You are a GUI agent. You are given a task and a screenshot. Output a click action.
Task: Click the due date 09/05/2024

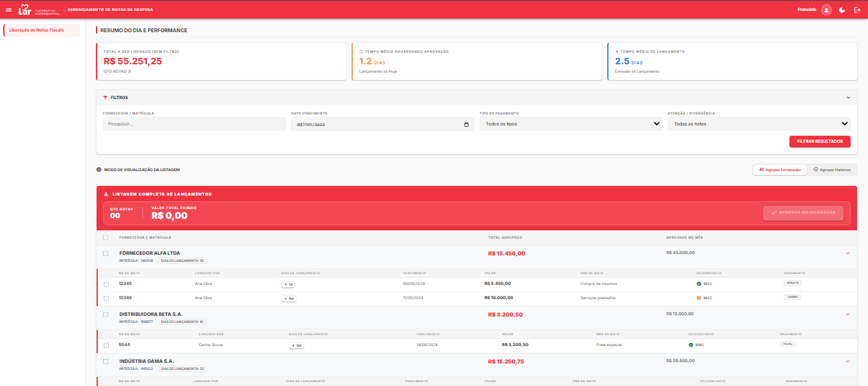click(x=413, y=284)
